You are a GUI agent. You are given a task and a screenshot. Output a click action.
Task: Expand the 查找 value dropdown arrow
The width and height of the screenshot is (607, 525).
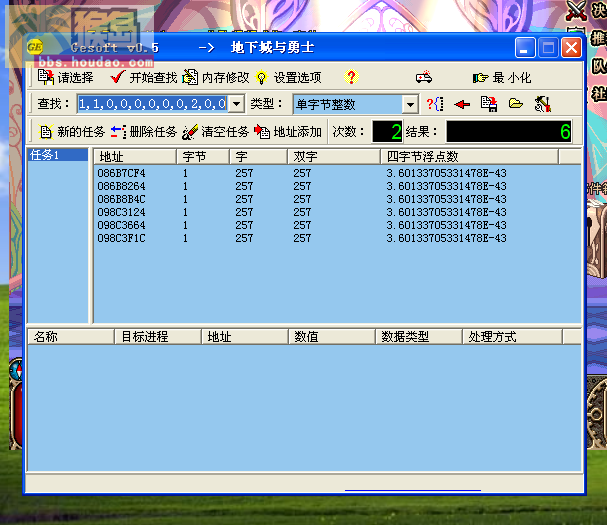[236, 104]
